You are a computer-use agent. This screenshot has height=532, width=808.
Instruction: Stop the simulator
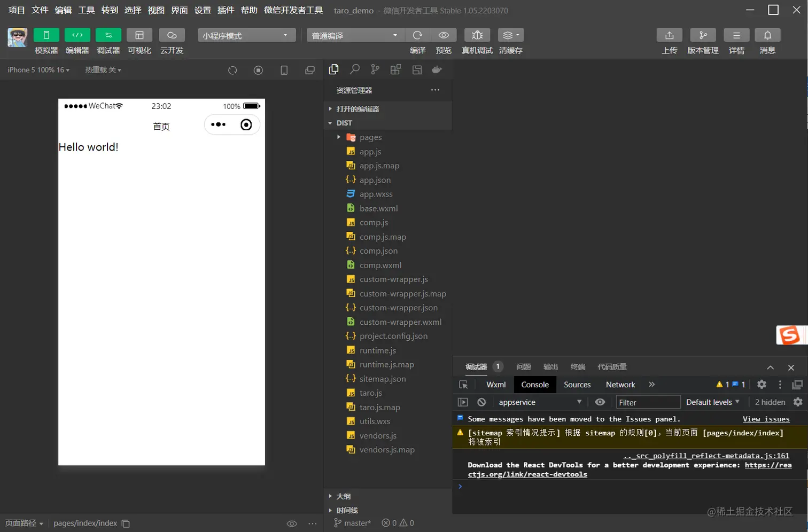coord(258,70)
